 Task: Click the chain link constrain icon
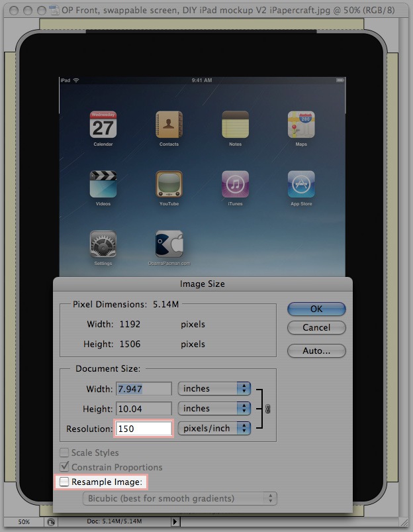click(268, 409)
